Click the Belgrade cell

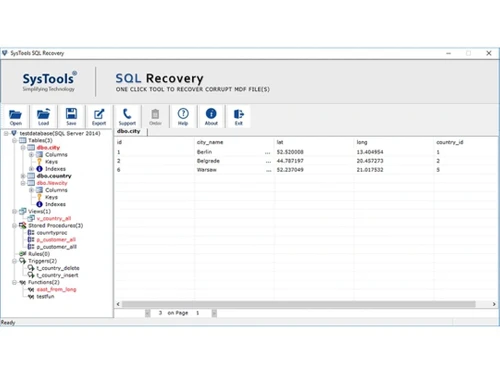208,161
